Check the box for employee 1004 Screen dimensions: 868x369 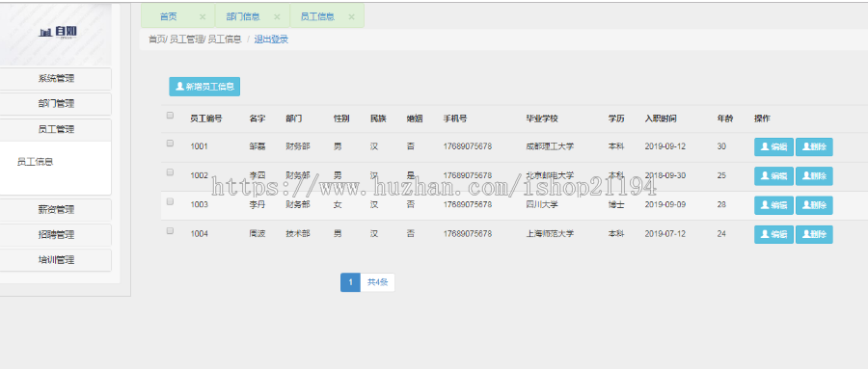(170, 230)
